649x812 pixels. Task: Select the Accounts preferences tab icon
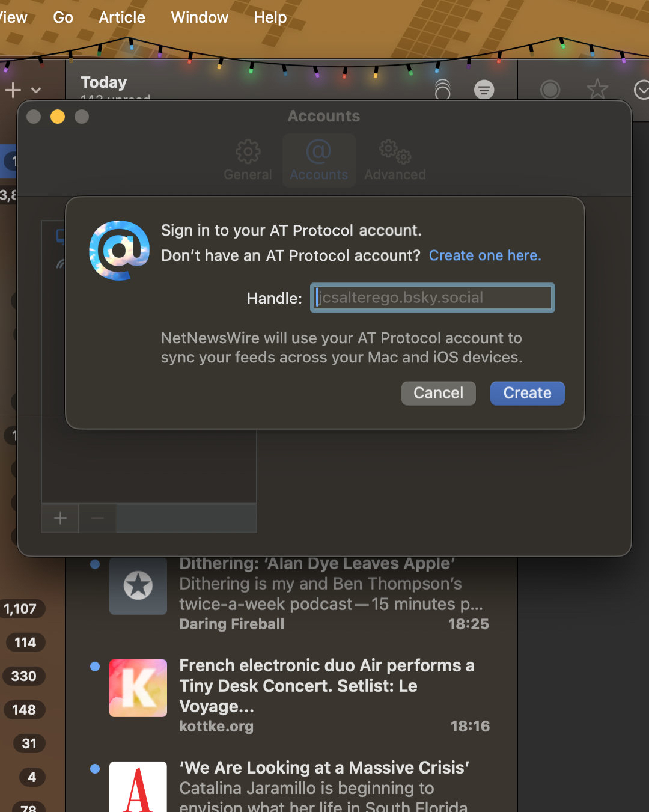318,160
